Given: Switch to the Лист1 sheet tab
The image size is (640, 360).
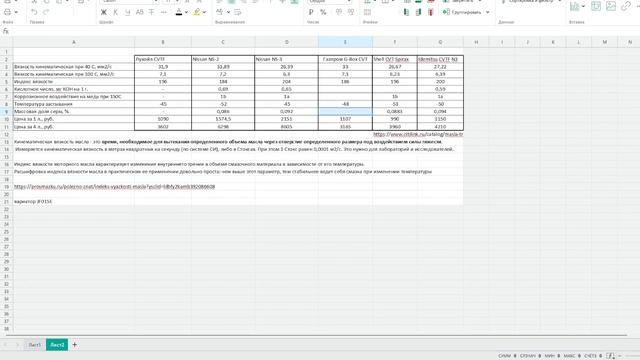Looking at the screenshot, I should point(34,345).
